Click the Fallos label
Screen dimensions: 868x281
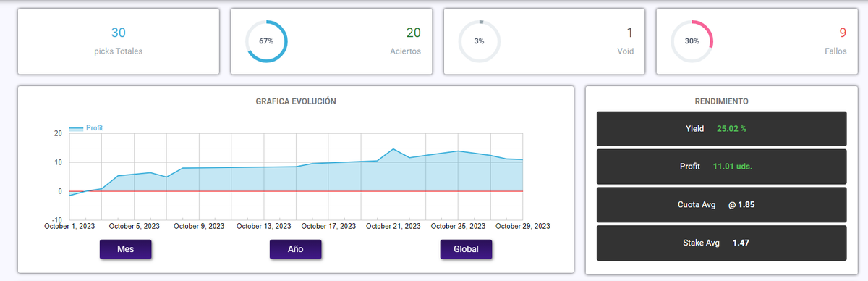coord(835,51)
